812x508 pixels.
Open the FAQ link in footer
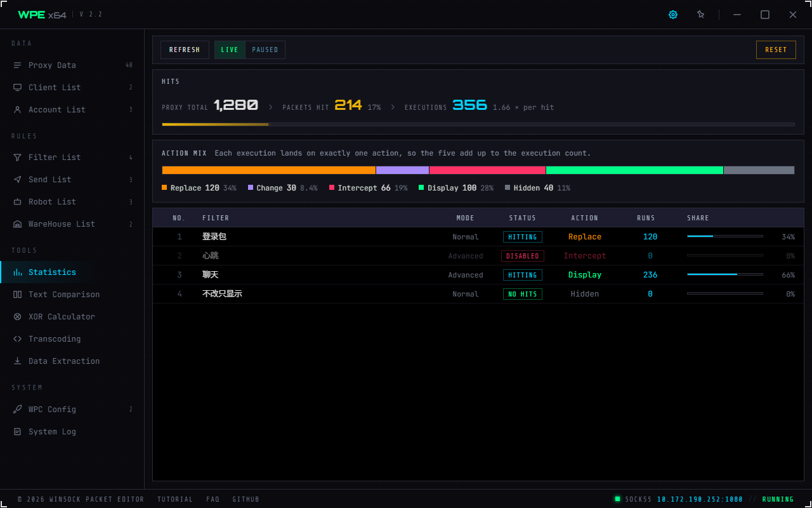[x=213, y=499]
